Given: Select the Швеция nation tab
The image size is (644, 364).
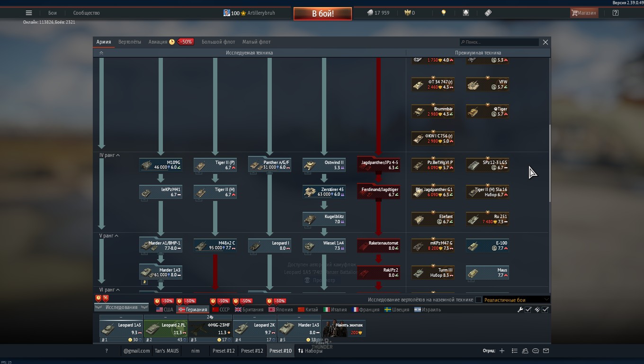Looking at the screenshot, I should (x=397, y=309).
